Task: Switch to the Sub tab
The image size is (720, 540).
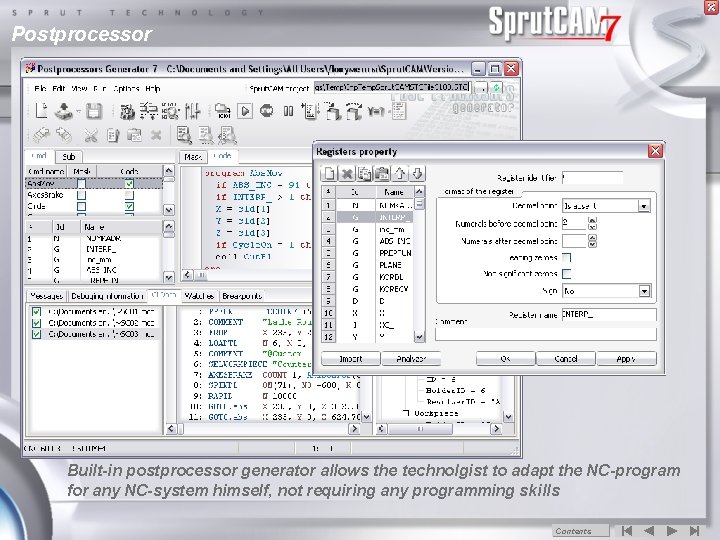Action: pyautogui.click(x=68, y=157)
